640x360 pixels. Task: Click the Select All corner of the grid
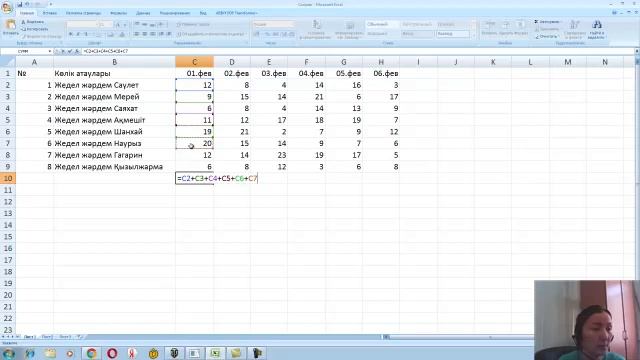[8, 62]
